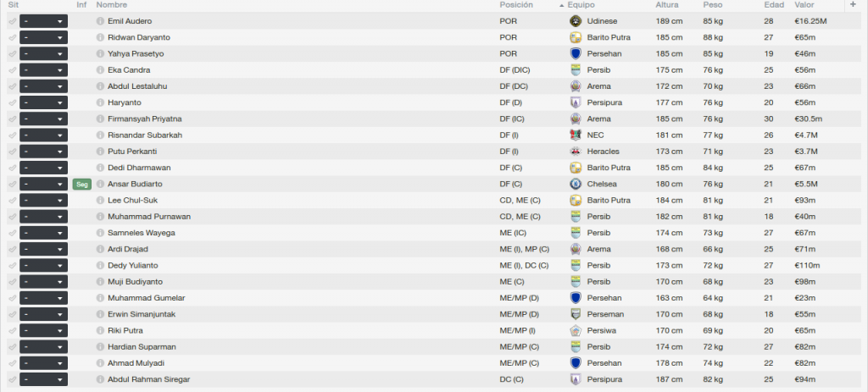Click the Perseman club crest icon

point(576,314)
